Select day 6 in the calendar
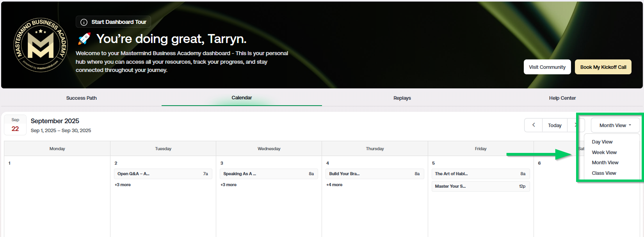The width and height of the screenshot is (644, 237). 539,163
